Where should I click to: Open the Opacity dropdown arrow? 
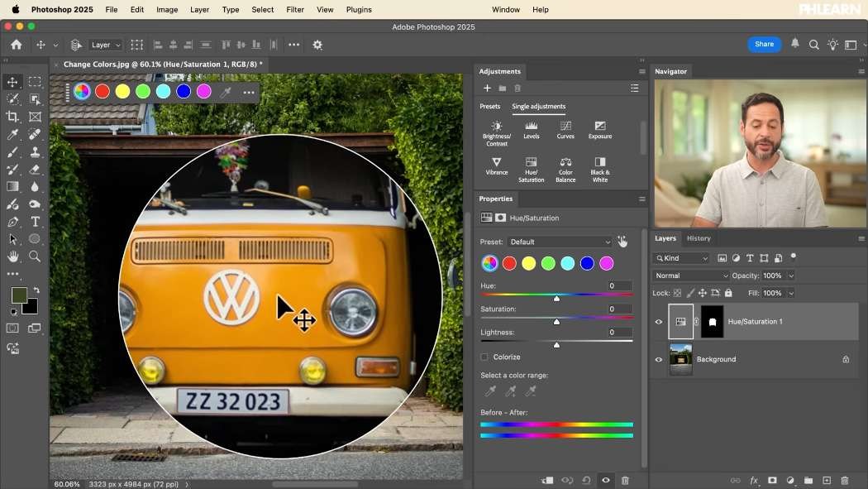tap(791, 276)
